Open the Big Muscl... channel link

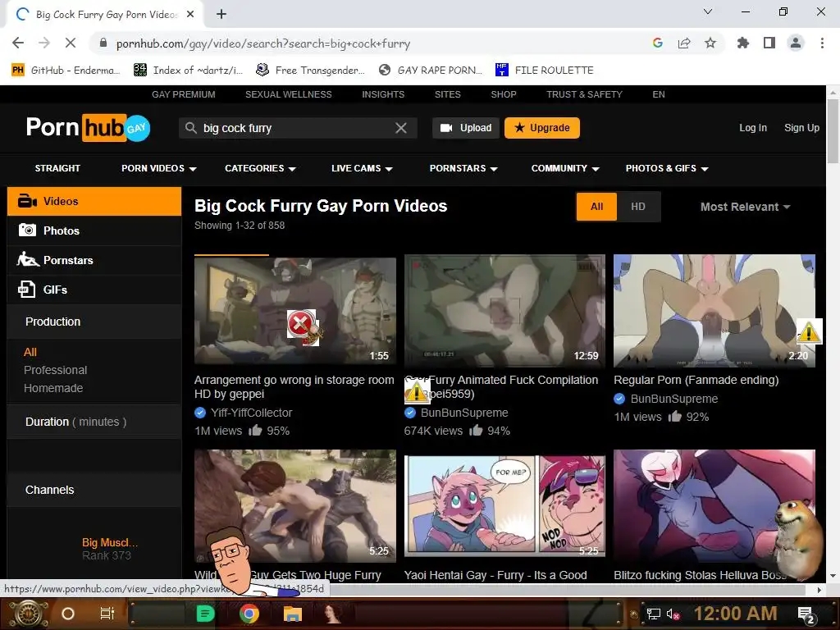pos(110,542)
